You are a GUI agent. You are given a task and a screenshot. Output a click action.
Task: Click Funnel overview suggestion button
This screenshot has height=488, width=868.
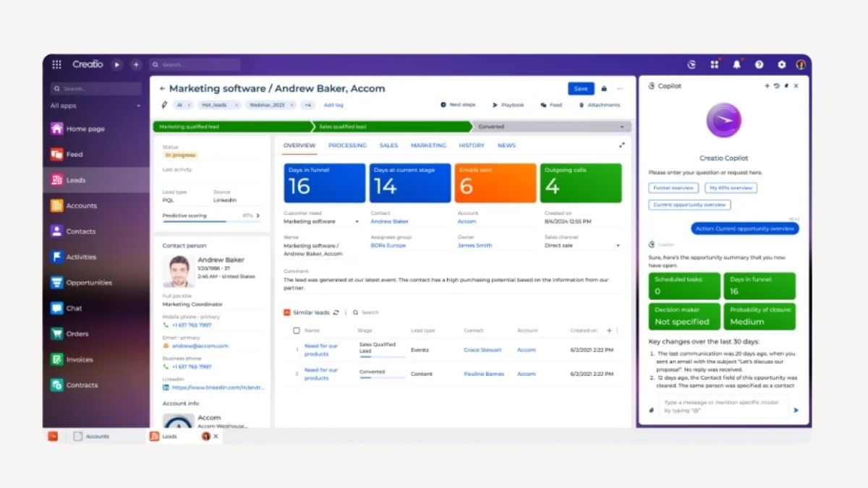click(x=673, y=188)
